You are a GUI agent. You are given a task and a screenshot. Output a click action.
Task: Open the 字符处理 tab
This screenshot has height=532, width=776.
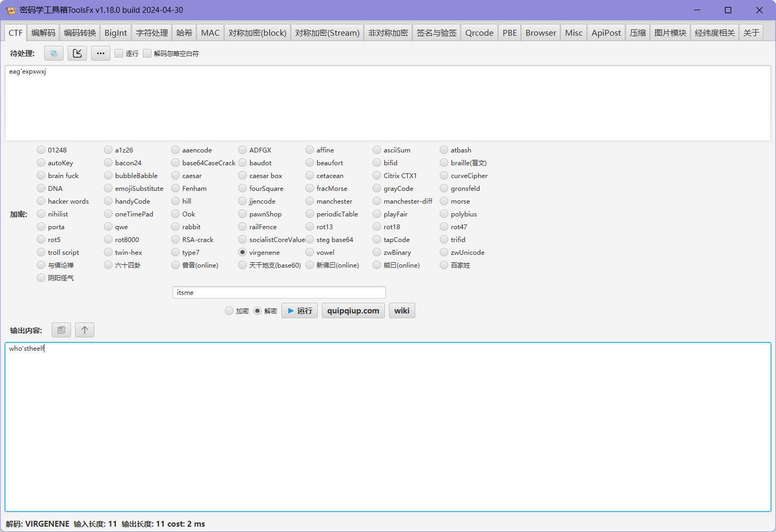point(152,33)
